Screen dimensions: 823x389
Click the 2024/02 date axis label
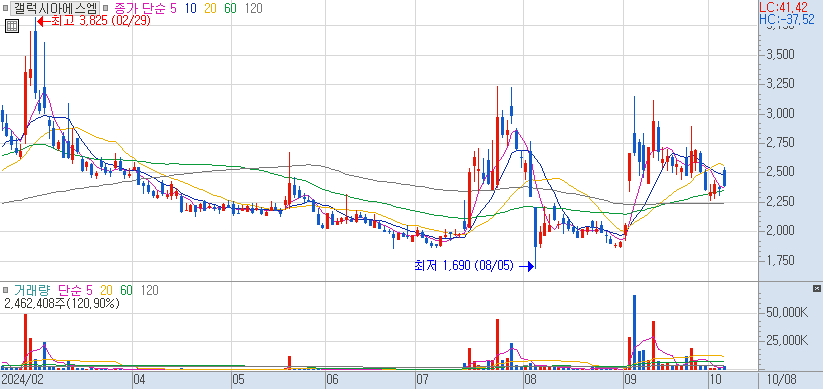point(22,379)
